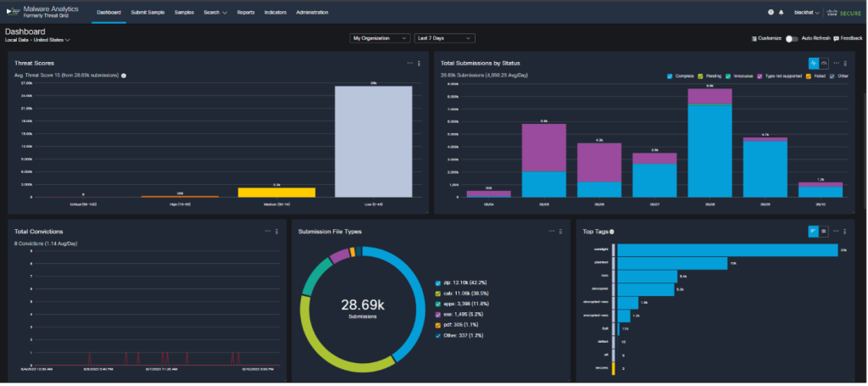Open the Reports tab

[x=246, y=13]
